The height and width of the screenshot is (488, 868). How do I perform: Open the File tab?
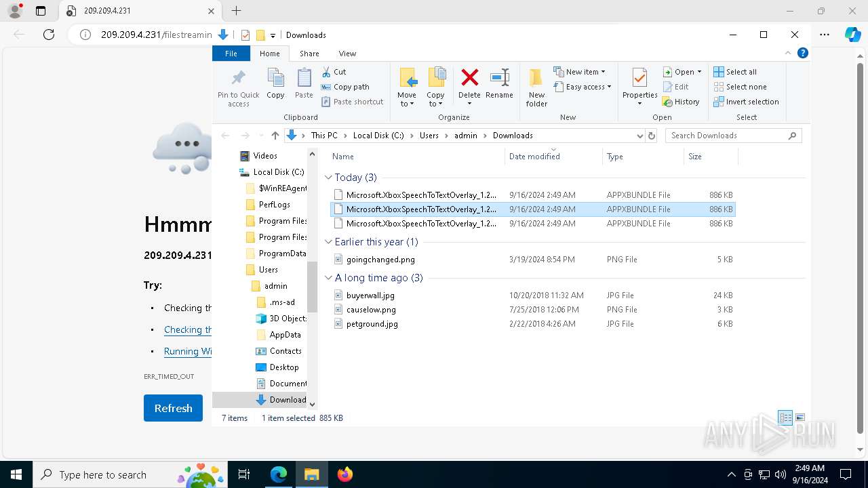[231, 54]
